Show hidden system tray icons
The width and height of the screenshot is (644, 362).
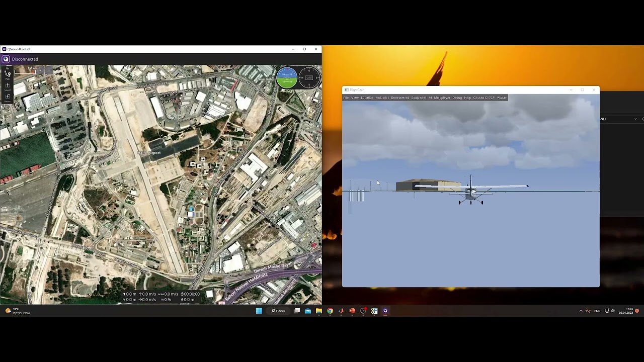581,311
